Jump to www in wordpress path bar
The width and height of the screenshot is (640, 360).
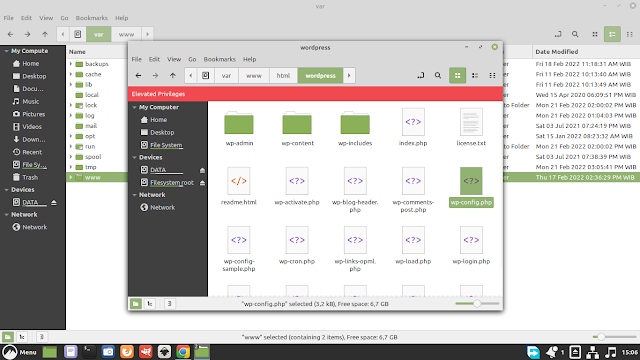click(254, 76)
